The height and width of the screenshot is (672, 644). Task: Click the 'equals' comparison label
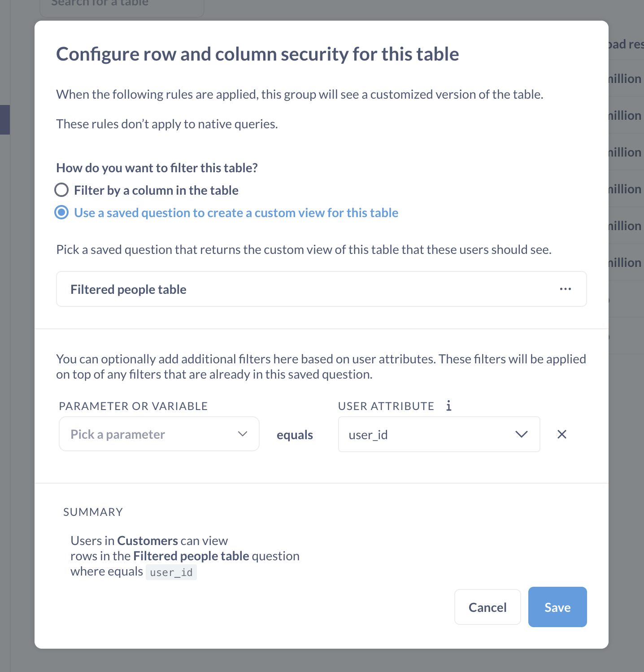pos(295,434)
